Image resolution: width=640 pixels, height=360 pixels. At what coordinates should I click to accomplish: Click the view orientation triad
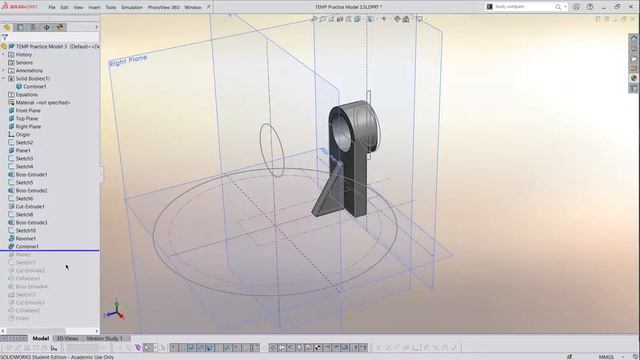(x=115, y=310)
